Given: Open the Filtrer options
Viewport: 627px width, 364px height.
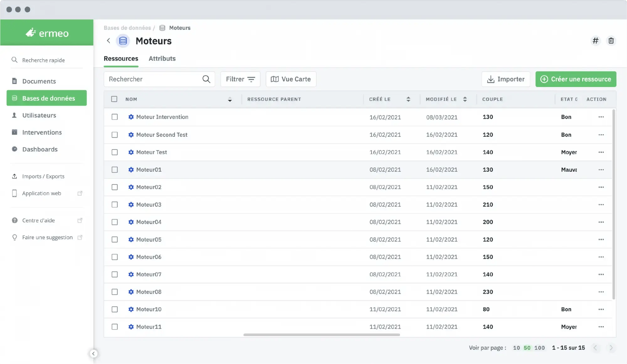Looking at the screenshot, I should [x=240, y=79].
